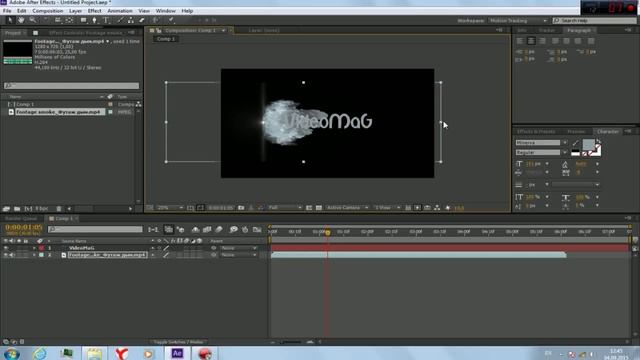The width and height of the screenshot is (640, 360).
Task: Hide the VideoMaG layer eye
Action: click(6, 248)
